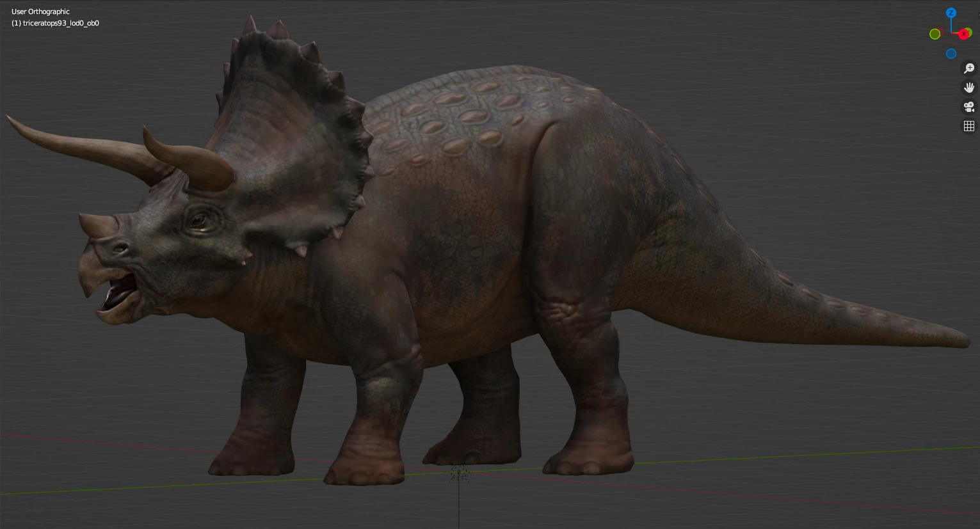This screenshot has height=529, width=980.
Task: Click the negative Z axis blue circle
Action: 951,54
